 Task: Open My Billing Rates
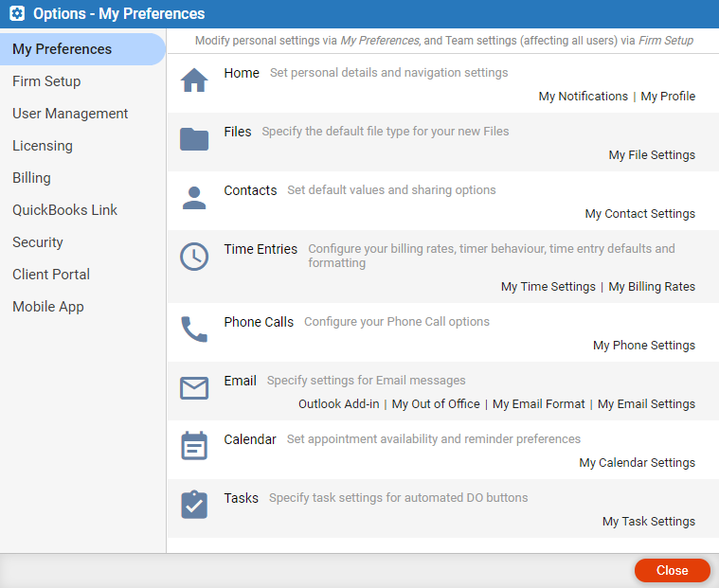652,287
